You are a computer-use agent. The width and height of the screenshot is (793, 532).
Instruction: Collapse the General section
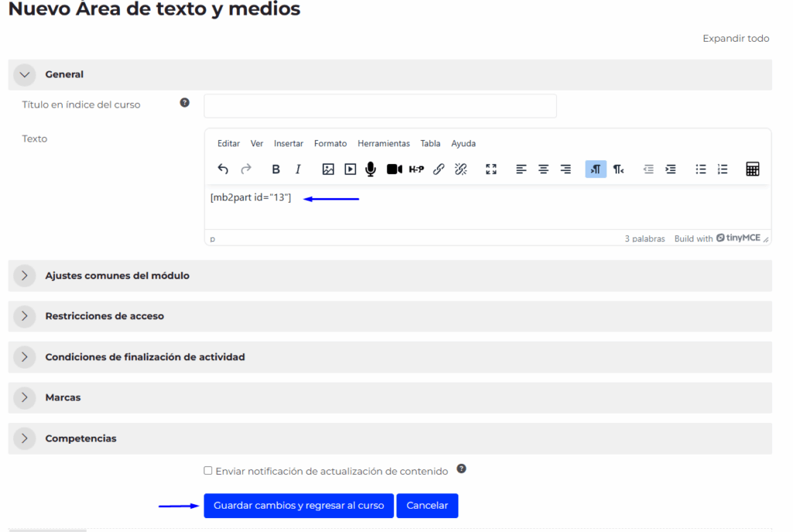25,74
